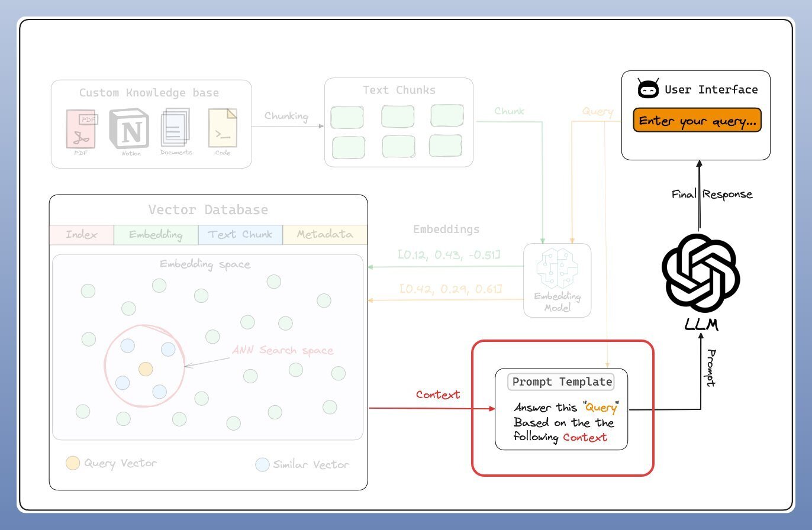Toggle the Similar Vector legend marker

pos(261,464)
